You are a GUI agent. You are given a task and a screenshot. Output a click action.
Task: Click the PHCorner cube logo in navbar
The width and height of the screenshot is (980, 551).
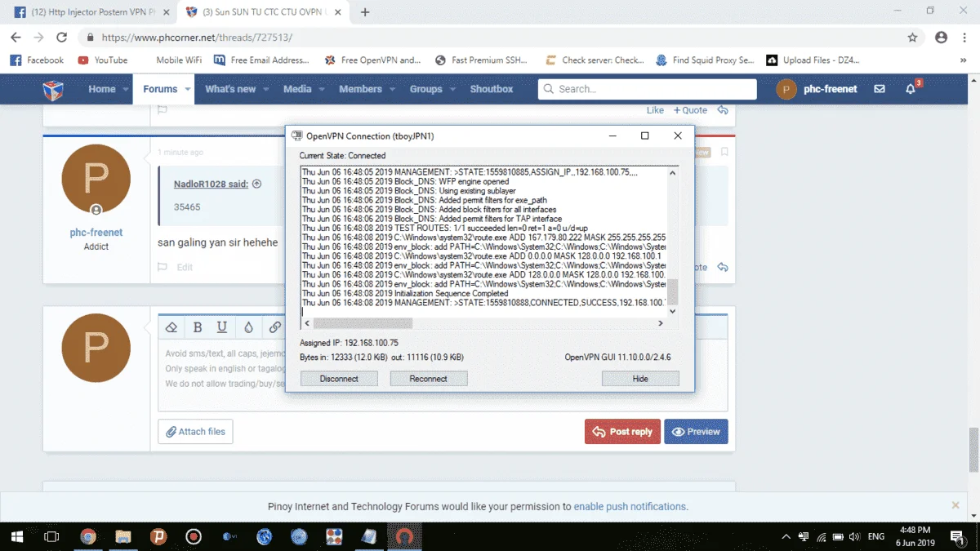pos(54,89)
